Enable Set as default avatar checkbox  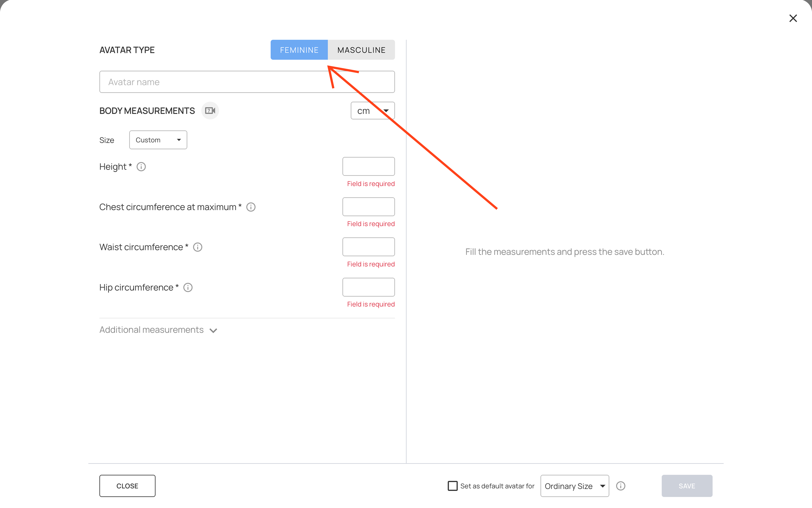tap(453, 486)
